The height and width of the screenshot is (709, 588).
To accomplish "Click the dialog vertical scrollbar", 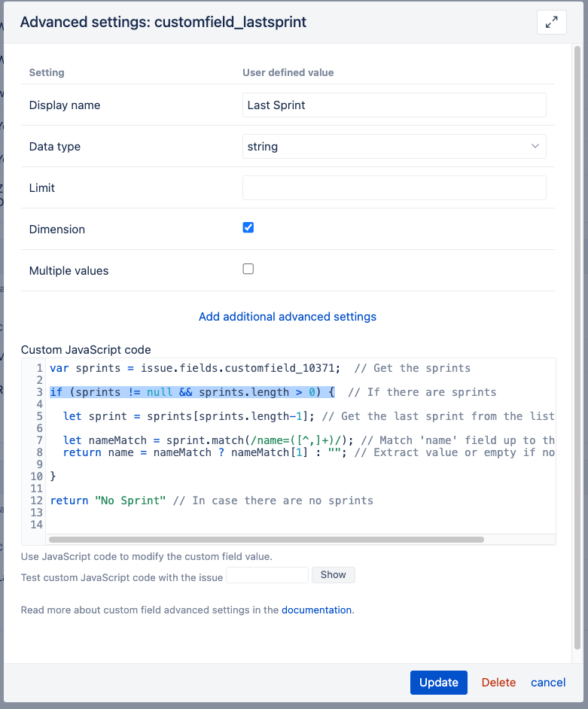I will (x=577, y=347).
